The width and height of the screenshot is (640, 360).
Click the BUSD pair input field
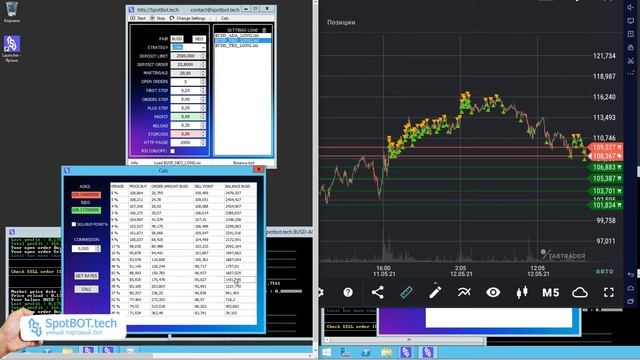point(177,39)
